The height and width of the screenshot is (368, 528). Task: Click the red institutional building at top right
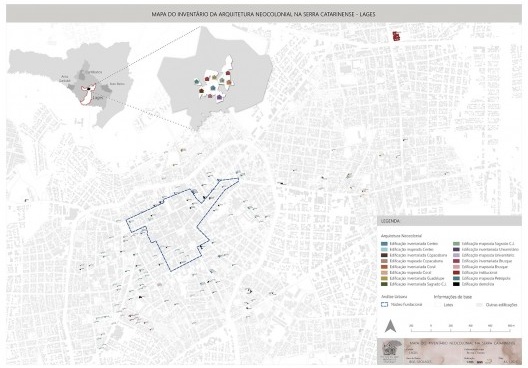pos(396,36)
